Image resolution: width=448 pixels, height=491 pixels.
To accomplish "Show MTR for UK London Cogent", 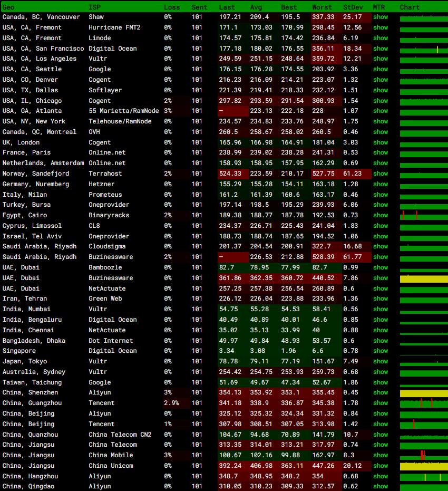I will pyautogui.click(x=381, y=142).
